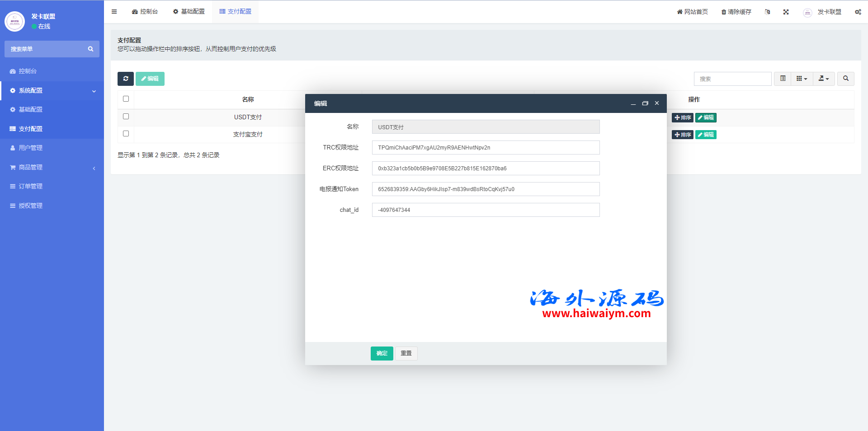
Task: Open the columns dropdown in table toolbar
Action: tap(802, 79)
